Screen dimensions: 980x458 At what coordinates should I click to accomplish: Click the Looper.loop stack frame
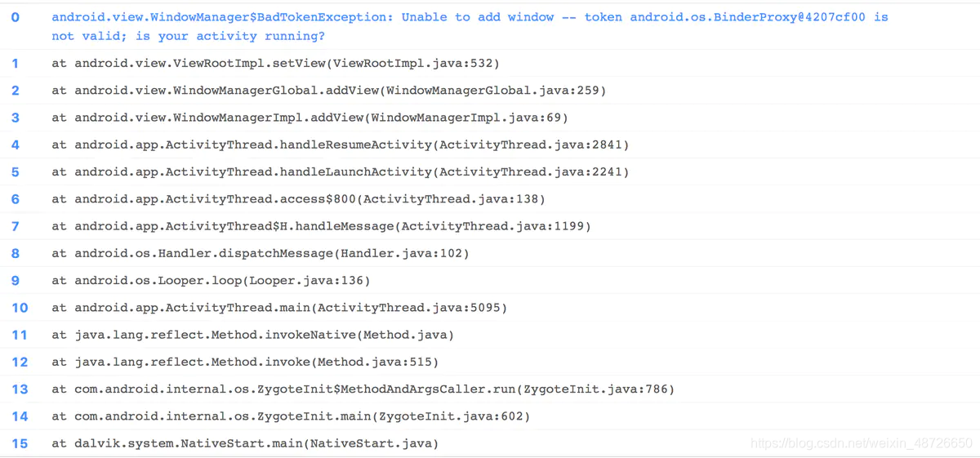211,281
